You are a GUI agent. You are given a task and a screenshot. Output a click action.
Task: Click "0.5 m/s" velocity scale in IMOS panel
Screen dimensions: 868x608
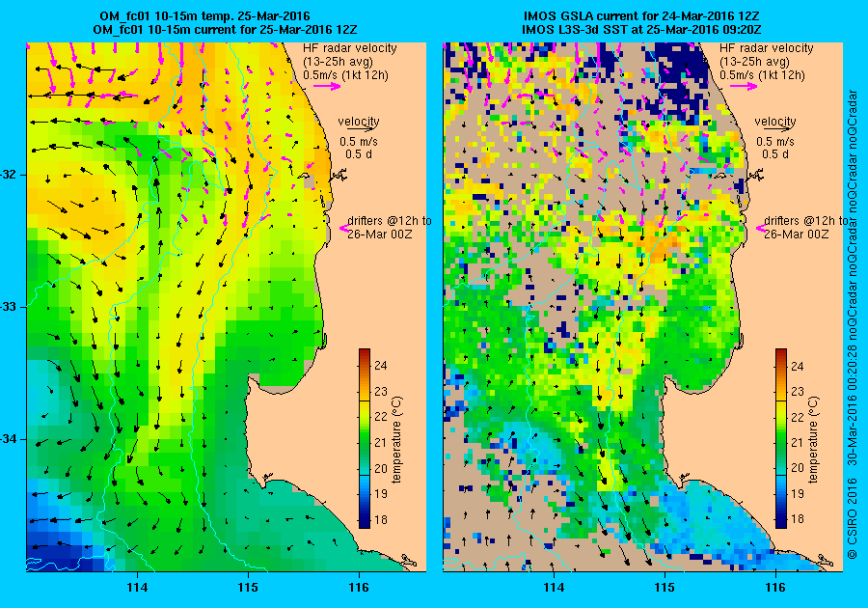[775, 142]
